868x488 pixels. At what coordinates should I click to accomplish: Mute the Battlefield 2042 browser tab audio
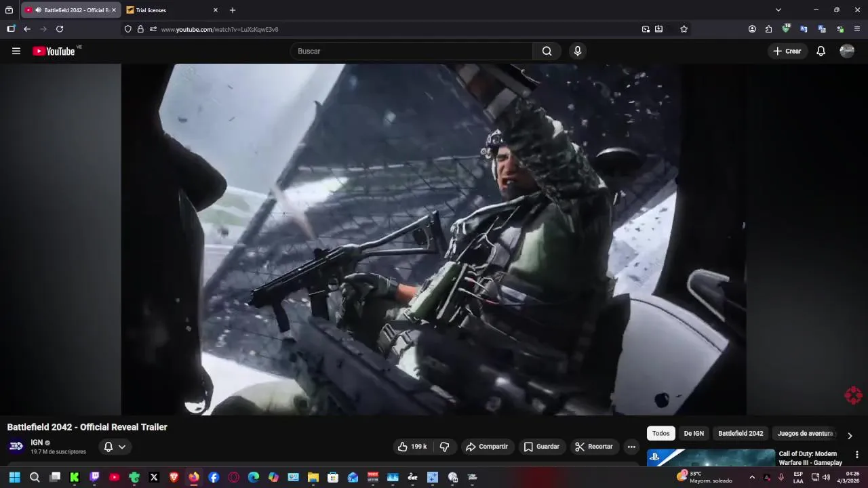(x=38, y=10)
